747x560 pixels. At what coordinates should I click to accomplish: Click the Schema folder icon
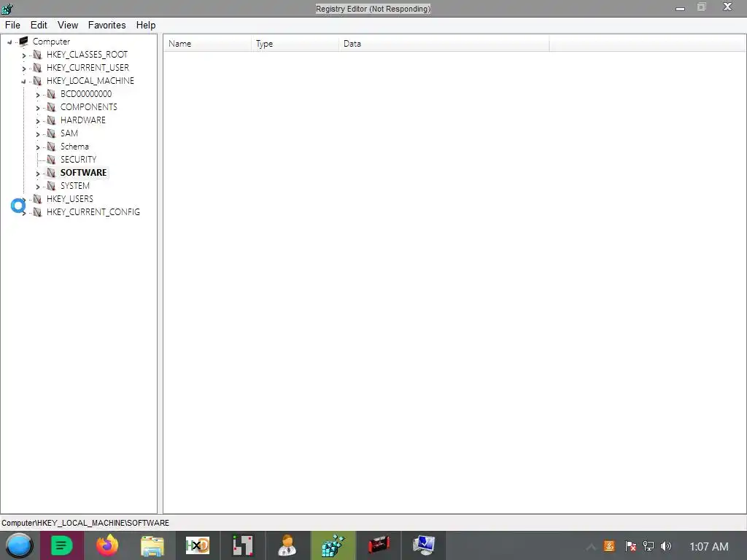tap(51, 147)
